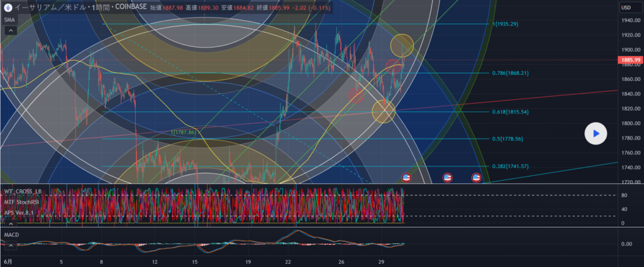
Task: Click the current price tag 1885.99
Action: (630, 60)
